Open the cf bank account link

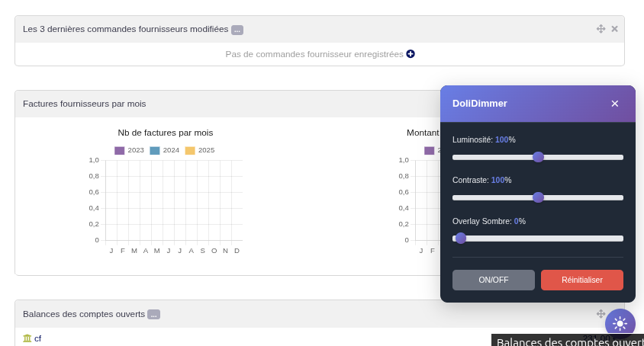[x=38, y=338]
